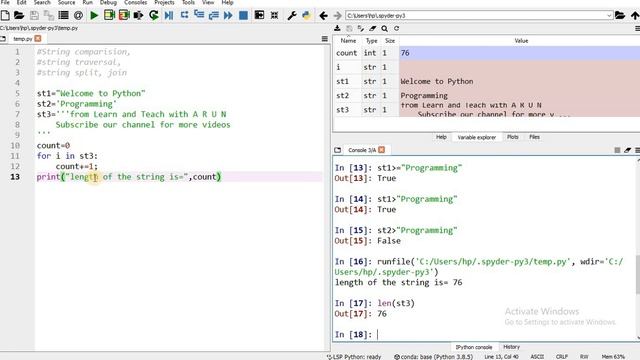This screenshot has height=360, width=640.
Task: Maximize current pane toolbar icon
Action: [x=259, y=15]
